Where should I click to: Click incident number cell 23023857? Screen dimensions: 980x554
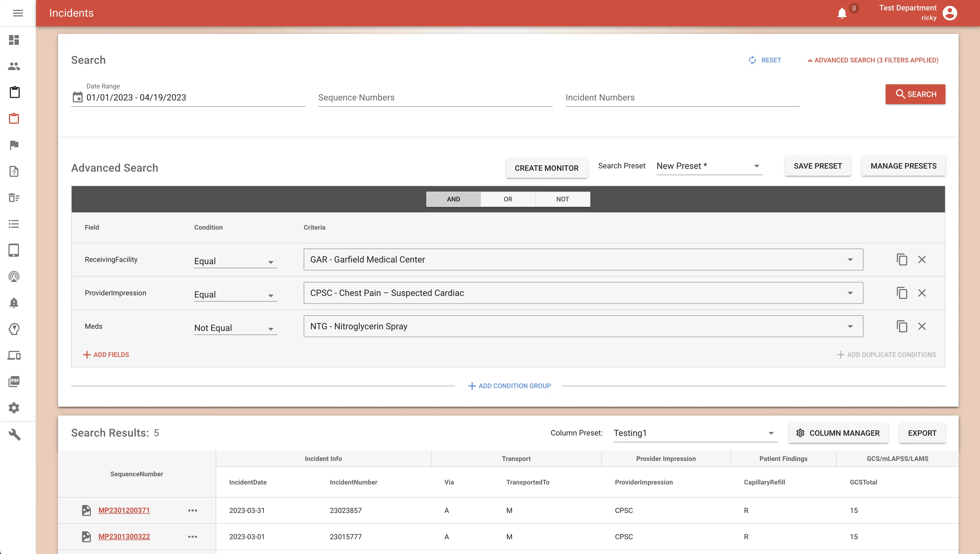pyautogui.click(x=346, y=510)
